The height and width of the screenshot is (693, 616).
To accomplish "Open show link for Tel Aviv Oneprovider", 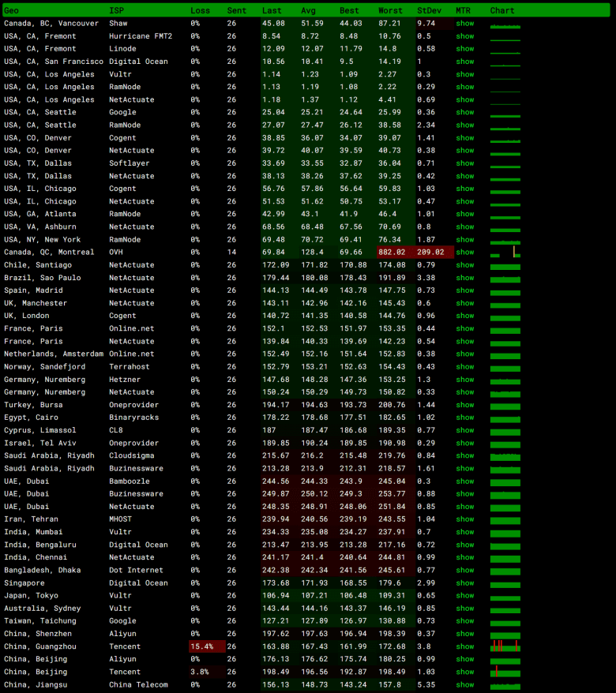I will tap(464, 443).
